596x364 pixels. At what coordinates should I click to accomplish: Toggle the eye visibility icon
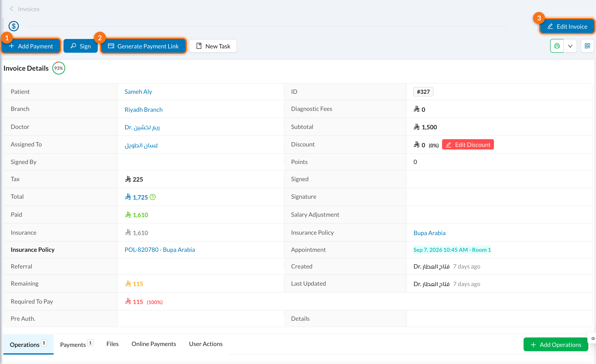click(593, 338)
